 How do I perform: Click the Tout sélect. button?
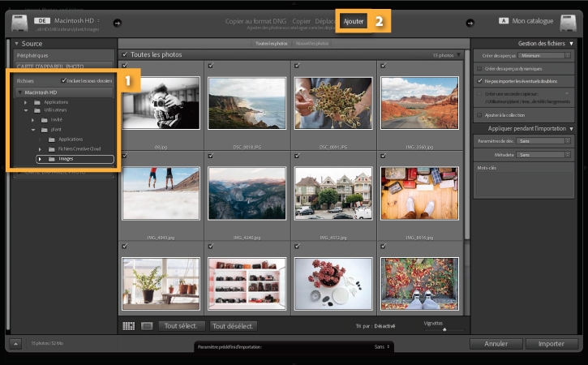coord(182,326)
